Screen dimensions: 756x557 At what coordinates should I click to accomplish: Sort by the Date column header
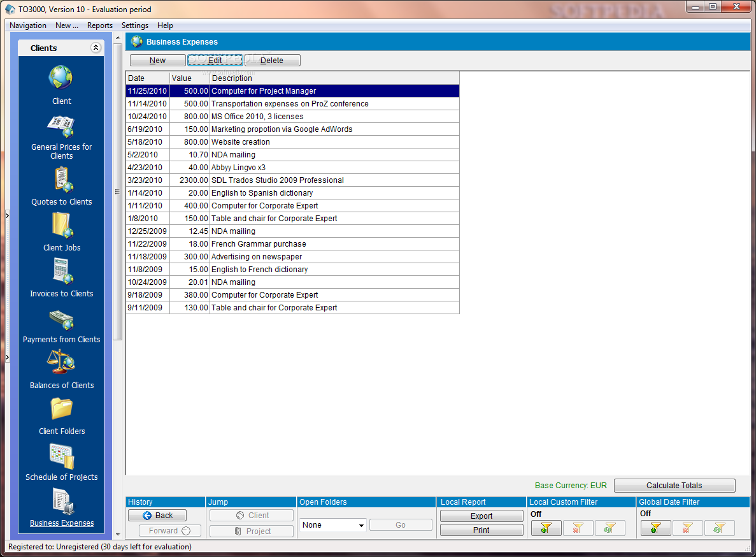(x=148, y=78)
